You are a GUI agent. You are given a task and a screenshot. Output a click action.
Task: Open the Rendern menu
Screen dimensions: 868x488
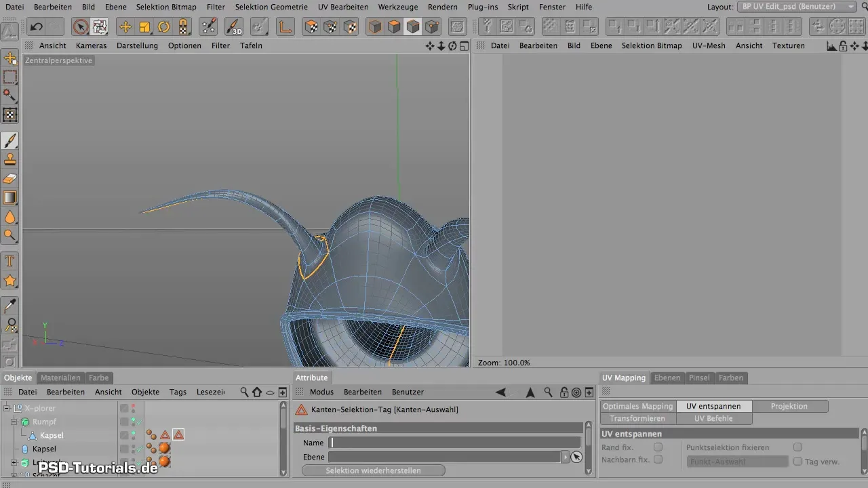click(442, 7)
